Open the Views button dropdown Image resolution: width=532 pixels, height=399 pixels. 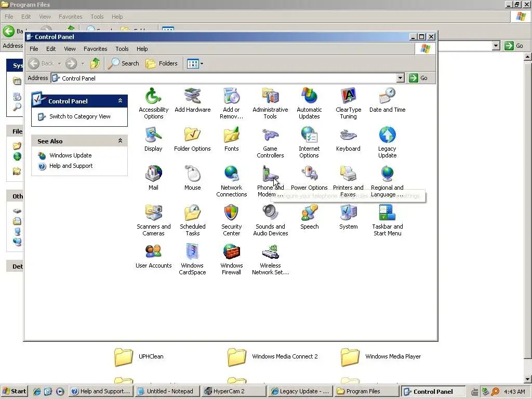pos(202,63)
